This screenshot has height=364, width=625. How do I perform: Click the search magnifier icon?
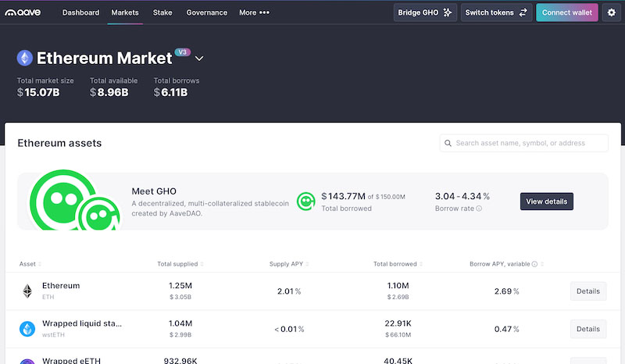tap(448, 143)
